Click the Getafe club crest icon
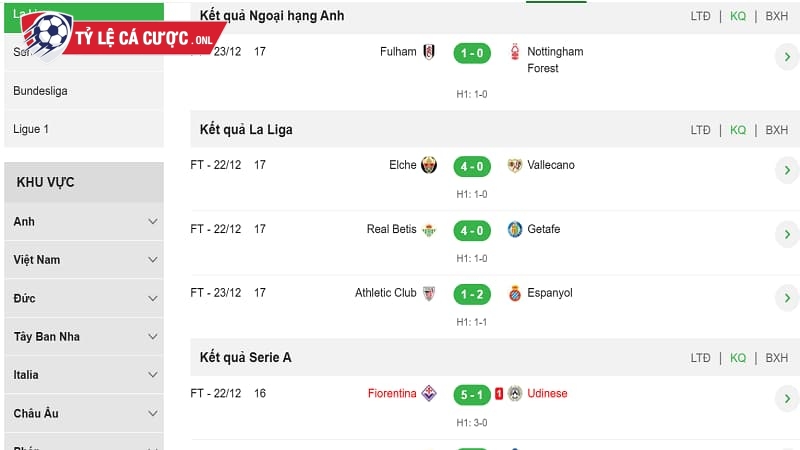Image resolution: width=800 pixels, height=450 pixels. point(515,230)
